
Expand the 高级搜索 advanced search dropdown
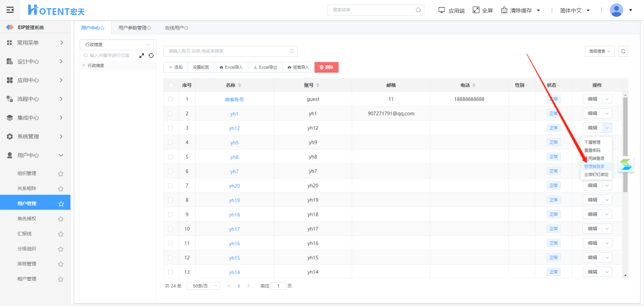[599, 51]
